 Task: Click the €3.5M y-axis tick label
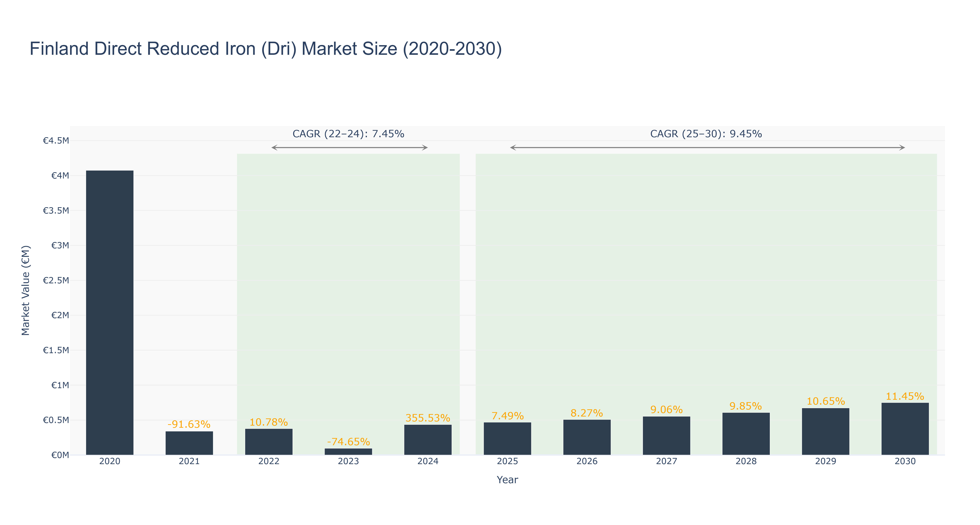click(x=56, y=211)
